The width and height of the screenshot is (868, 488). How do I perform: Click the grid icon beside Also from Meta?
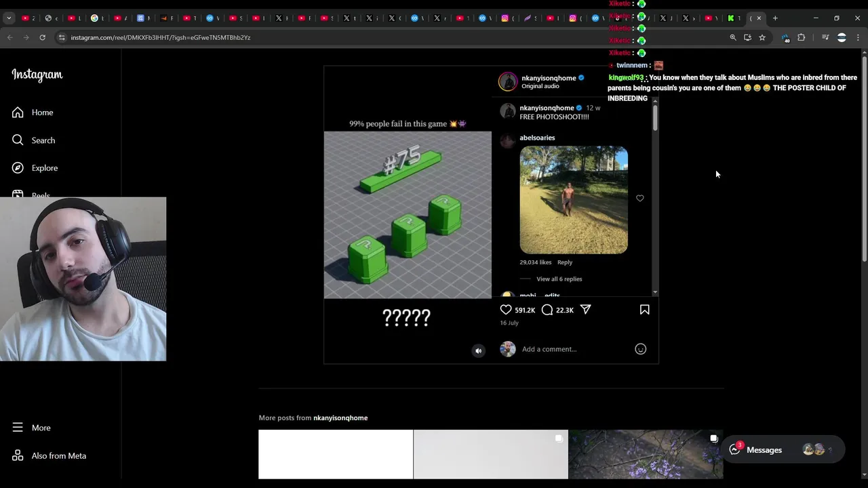[x=18, y=455]
